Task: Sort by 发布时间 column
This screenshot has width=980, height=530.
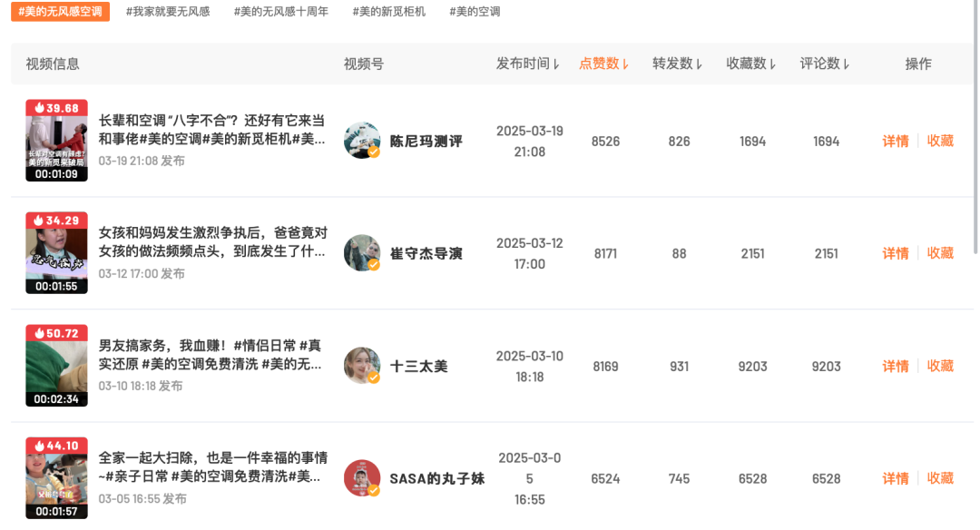Action: 528,64
